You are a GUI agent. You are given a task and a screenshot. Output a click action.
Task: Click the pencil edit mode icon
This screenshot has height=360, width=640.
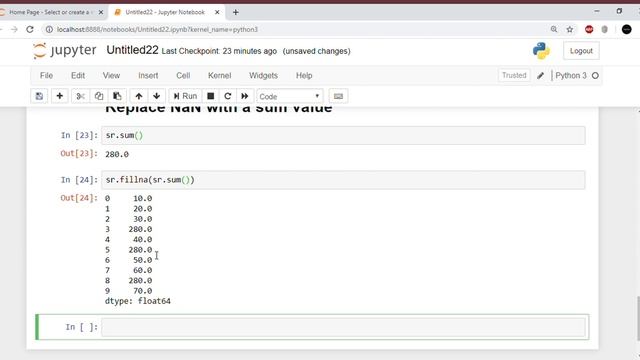coord(540,76)
